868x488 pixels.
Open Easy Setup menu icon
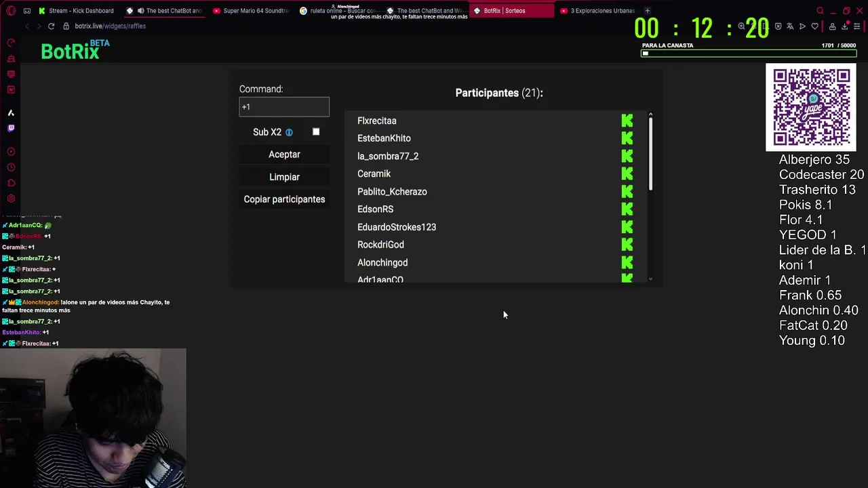857,26
